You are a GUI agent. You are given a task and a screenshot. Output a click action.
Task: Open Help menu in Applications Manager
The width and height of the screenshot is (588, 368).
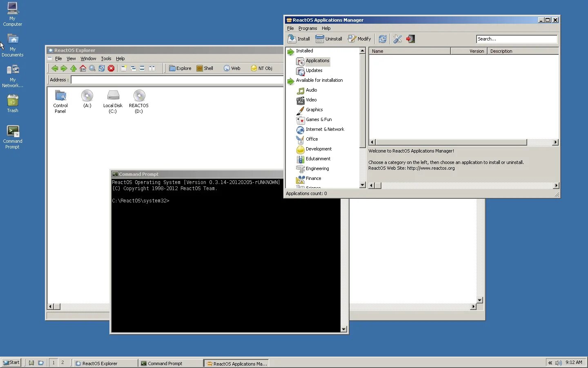[x=326, y=28]
